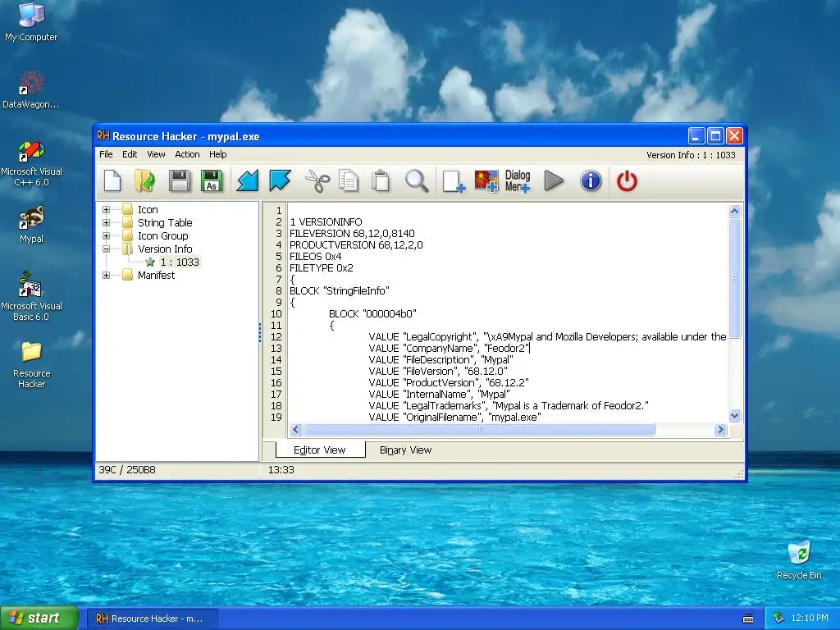The width and height of the screenshot is (840, 630).
Task: Click the Windows start button
Action: tap(39, 618)
